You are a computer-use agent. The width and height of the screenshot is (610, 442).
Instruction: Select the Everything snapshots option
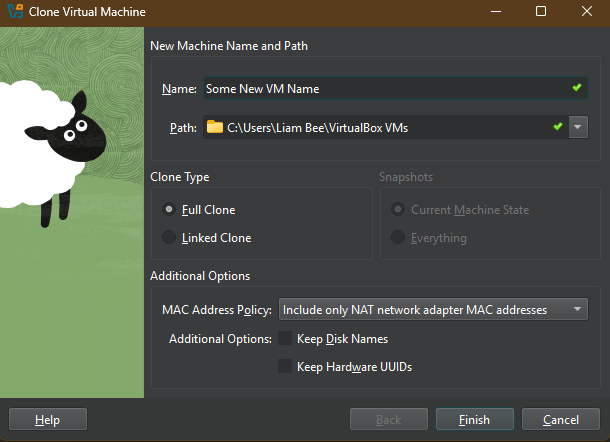pos(399,238)
